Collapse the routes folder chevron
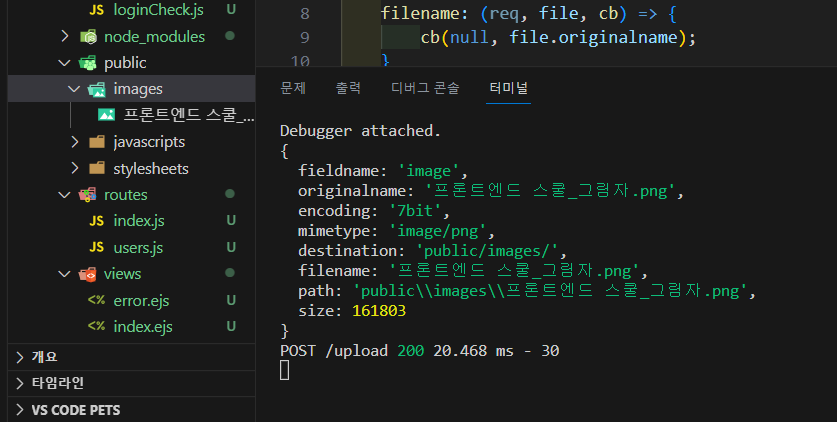Viewport: 837px width, 422px height. tap(65, 195)
